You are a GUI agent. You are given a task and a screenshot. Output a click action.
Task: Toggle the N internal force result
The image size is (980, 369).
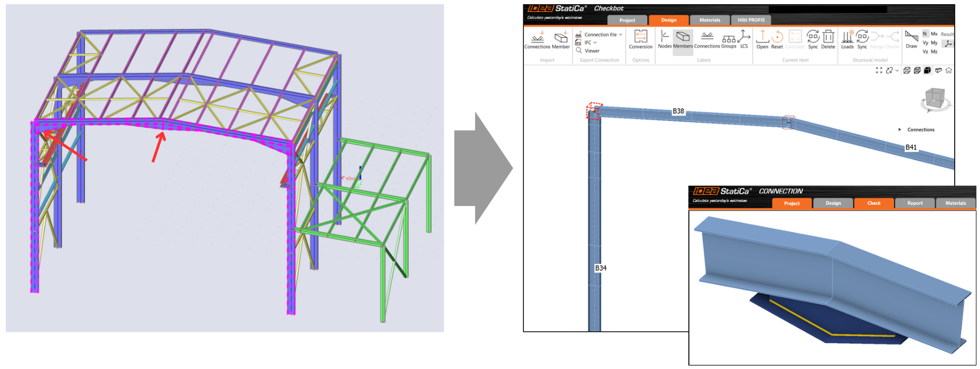pyautogui.click(x=925, y=34)
